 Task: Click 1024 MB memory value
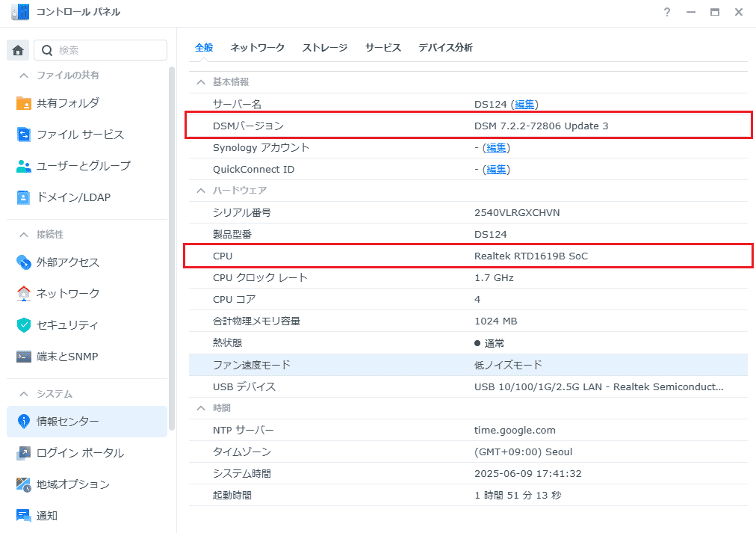tap(495, 321)
